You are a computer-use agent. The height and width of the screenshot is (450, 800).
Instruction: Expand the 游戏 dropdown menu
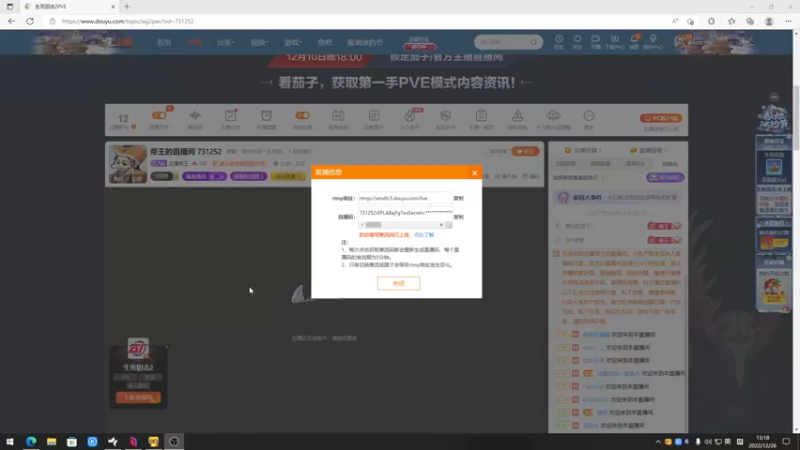(x=293, y=42)
